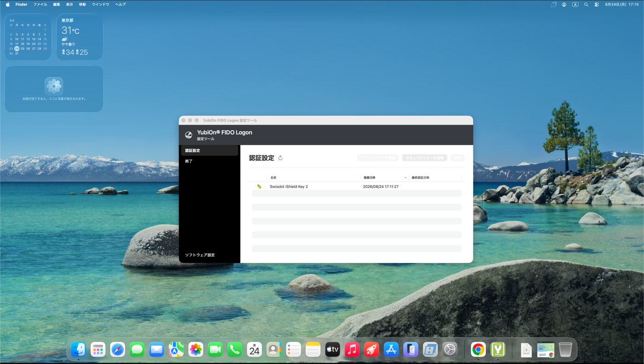Open Maps from the Dock
Screen dimensions: 644x364
[x=176, y=350]
